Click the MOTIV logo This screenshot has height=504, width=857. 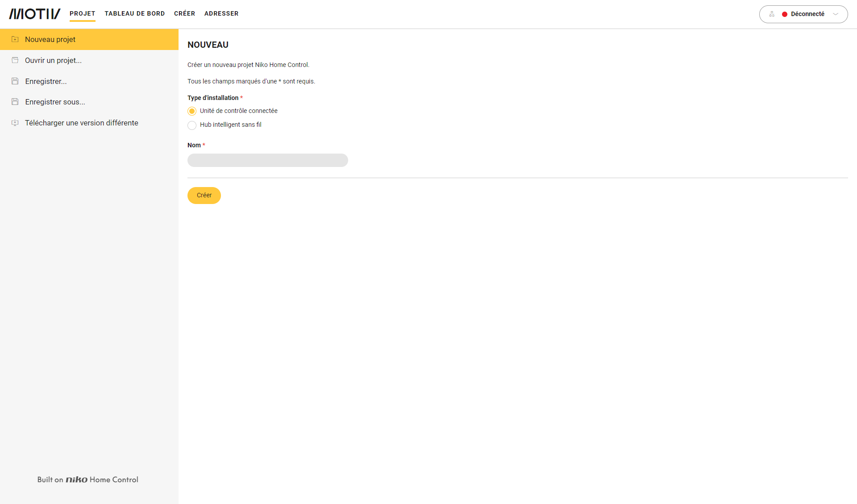[x=35, y=14]
